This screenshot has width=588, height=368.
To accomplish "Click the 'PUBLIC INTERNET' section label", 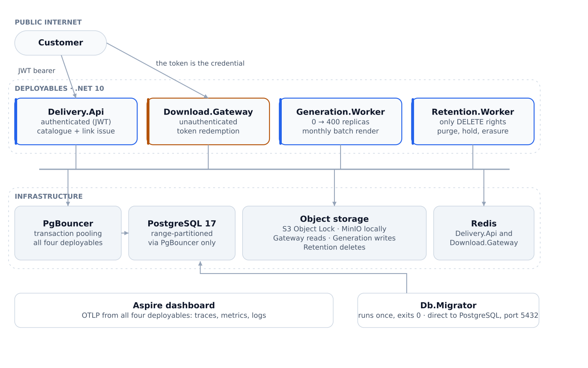I will 48,22.
